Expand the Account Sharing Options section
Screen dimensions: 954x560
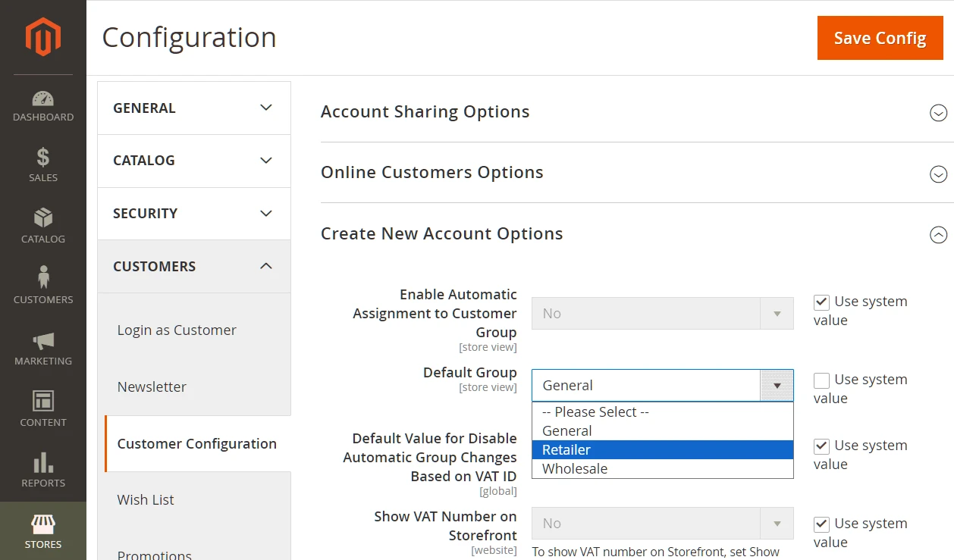point(938,113)
